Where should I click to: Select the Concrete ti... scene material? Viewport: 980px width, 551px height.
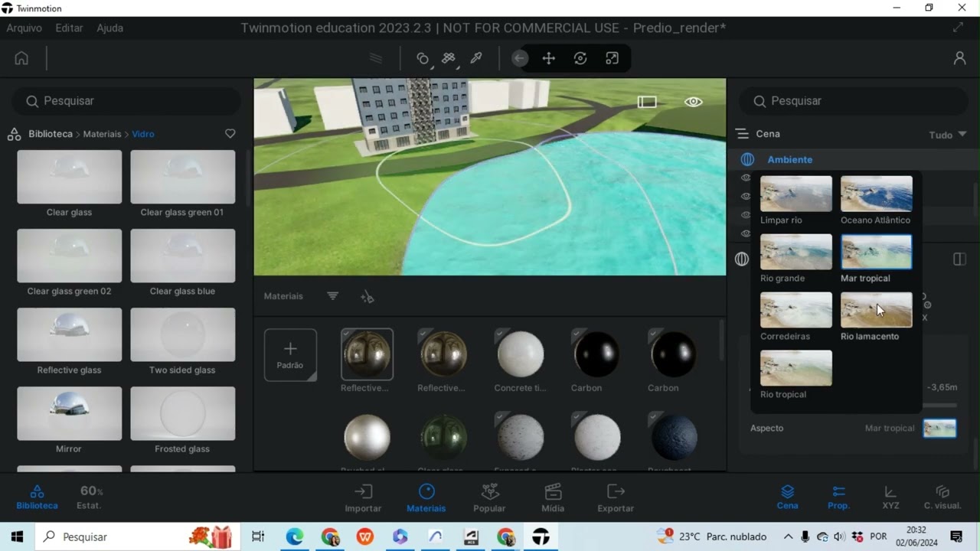[521, 354]
